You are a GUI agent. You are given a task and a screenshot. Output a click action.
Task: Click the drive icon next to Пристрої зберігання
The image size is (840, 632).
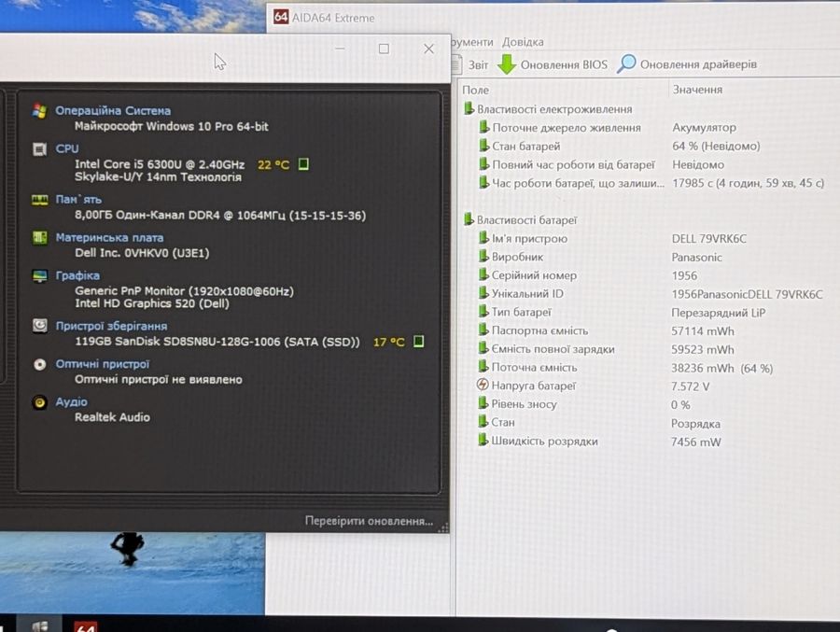(39, 326)
